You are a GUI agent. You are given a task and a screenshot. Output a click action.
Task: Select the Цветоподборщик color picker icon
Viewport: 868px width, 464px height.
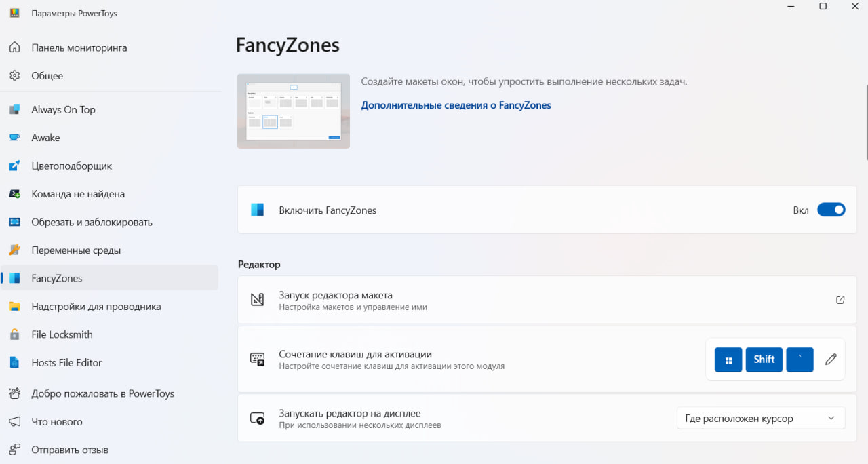coord(14,166)
